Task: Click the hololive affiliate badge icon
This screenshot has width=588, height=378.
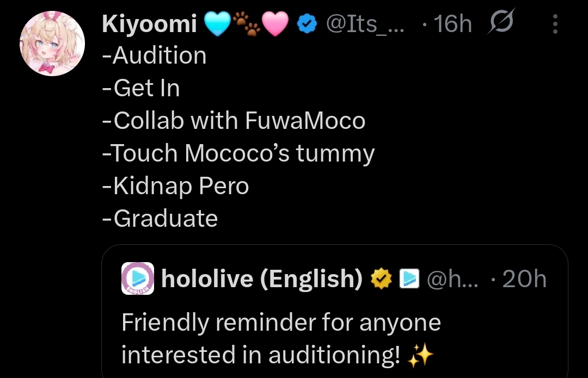Action: point(408,278)
